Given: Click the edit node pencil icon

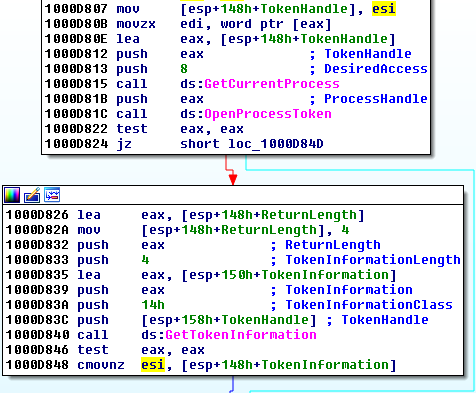Looking at the screenshot, I should click(x=32, y=195).
